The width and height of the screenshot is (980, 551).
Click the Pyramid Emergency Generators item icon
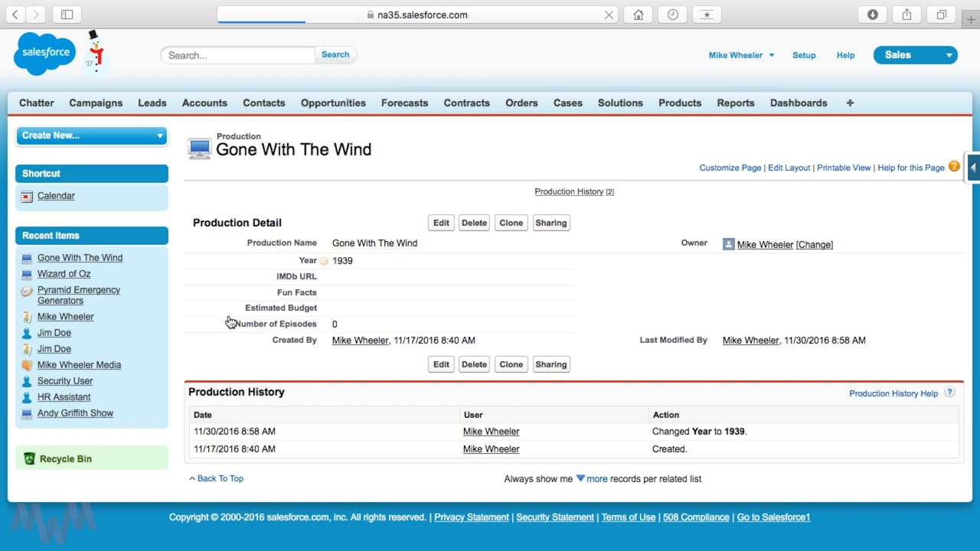pyautogui.click(x=27, y=291)
